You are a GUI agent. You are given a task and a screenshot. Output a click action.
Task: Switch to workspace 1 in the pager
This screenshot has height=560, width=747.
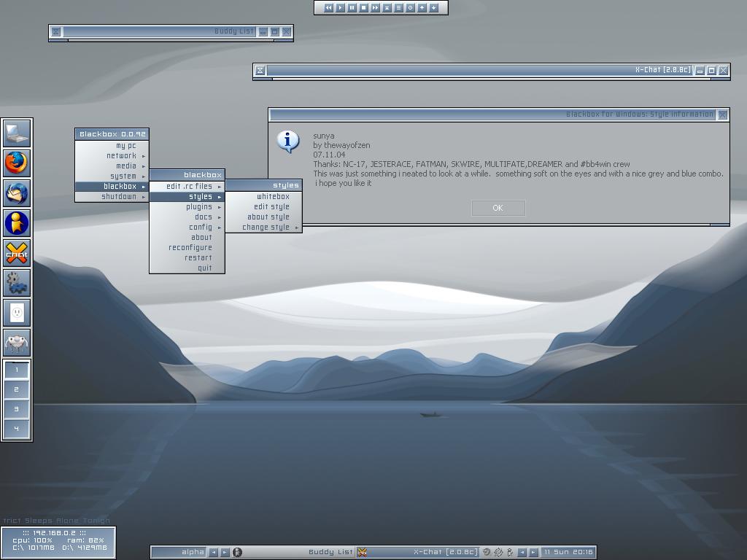click(x=17, y=370)
